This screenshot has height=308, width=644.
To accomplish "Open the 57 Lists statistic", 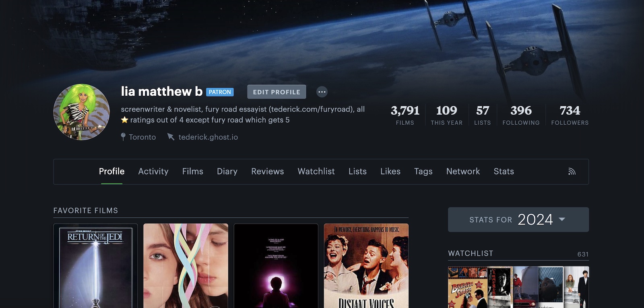I will point(482,115).
